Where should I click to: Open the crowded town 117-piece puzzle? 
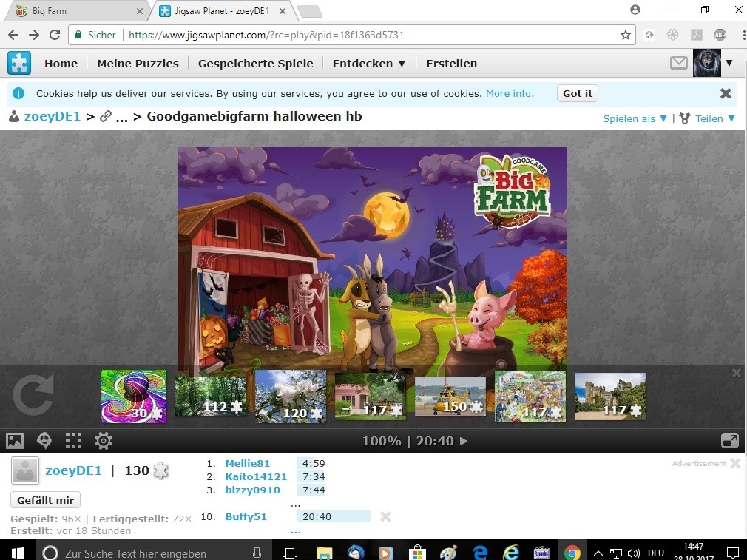pyautogui.click(x=530, y=397)
